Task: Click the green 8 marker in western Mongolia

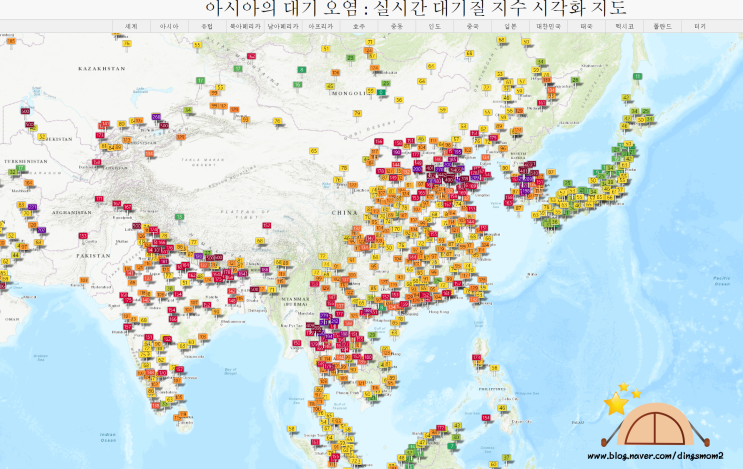Action: click(x=301, y=70)
